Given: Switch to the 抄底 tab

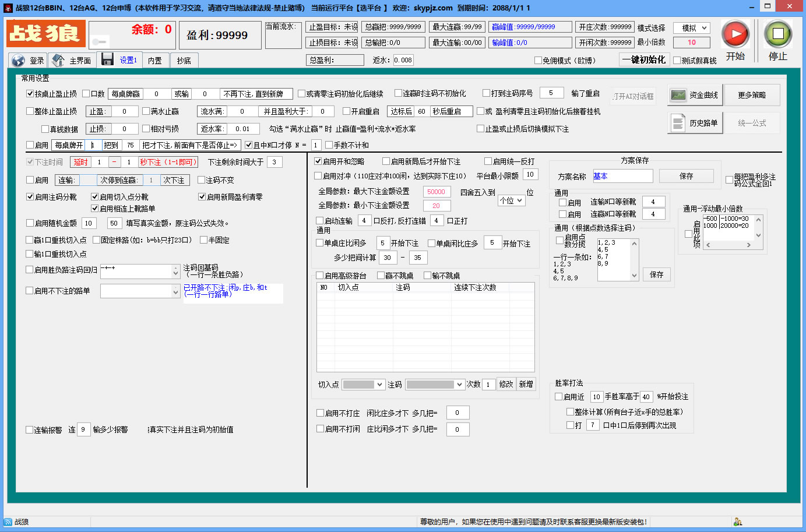Looking at the screenshot, I should coord(184,59).
